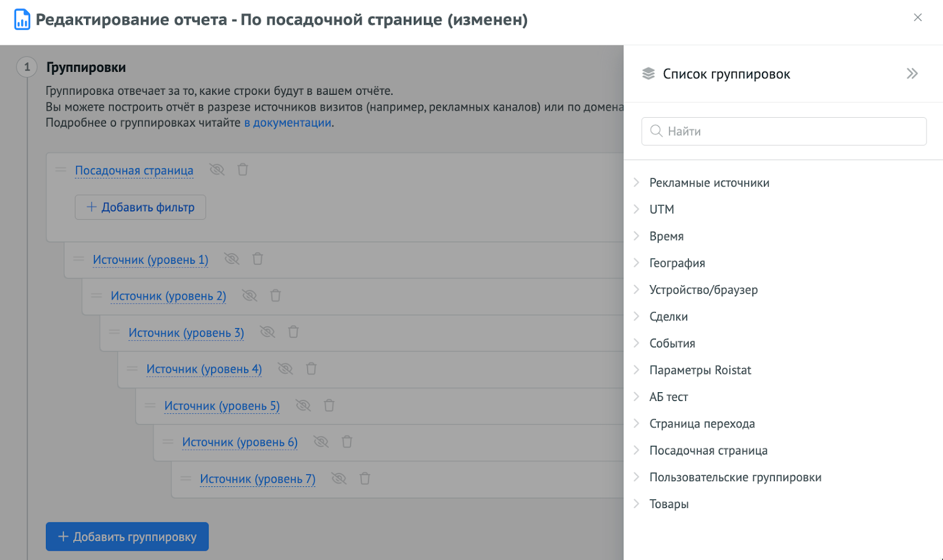Delete the Источник (уровень 7) grouping
Image resolution: width=943 pixels, height=560 pixels.
coord(365,478)
